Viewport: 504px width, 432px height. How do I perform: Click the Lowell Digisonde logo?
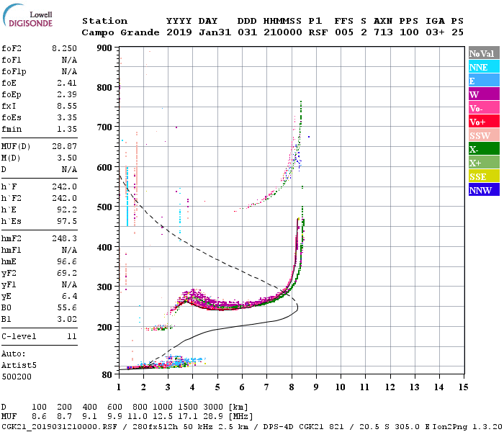[x=27, y=16]
